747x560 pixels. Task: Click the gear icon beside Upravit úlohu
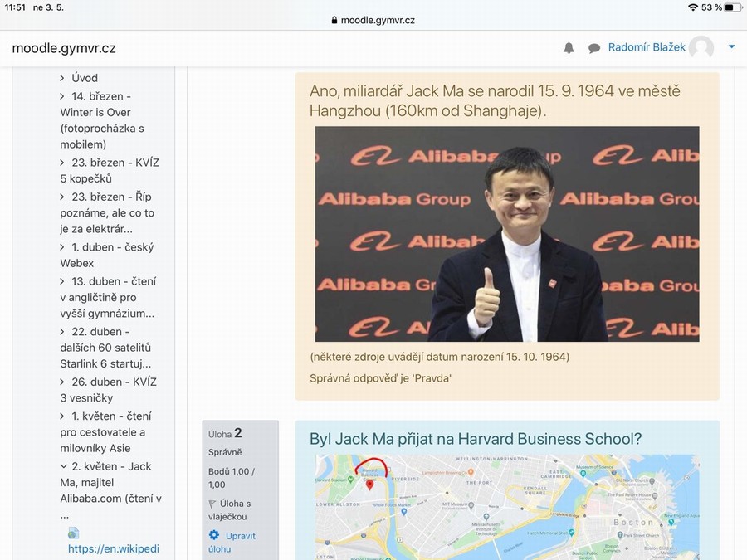(214, 535)
